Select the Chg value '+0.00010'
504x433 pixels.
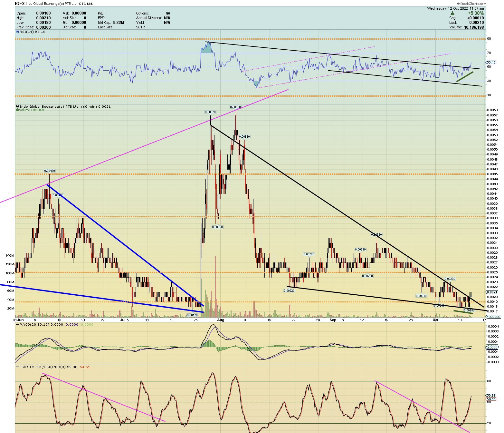pos(475,18)
